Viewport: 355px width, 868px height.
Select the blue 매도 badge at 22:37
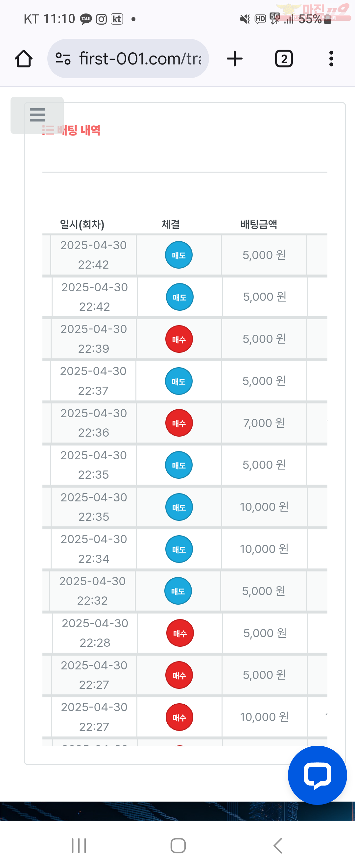click(178, 381)
